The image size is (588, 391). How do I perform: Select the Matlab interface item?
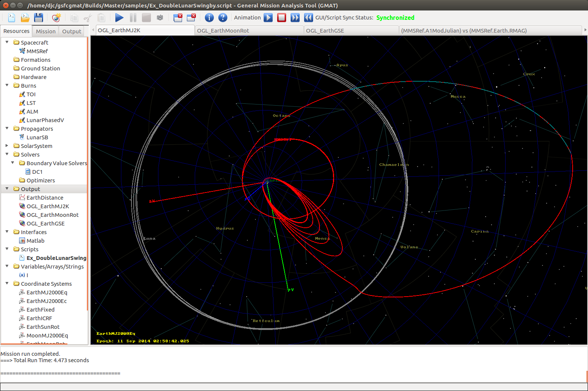click(x=32, y=241)
